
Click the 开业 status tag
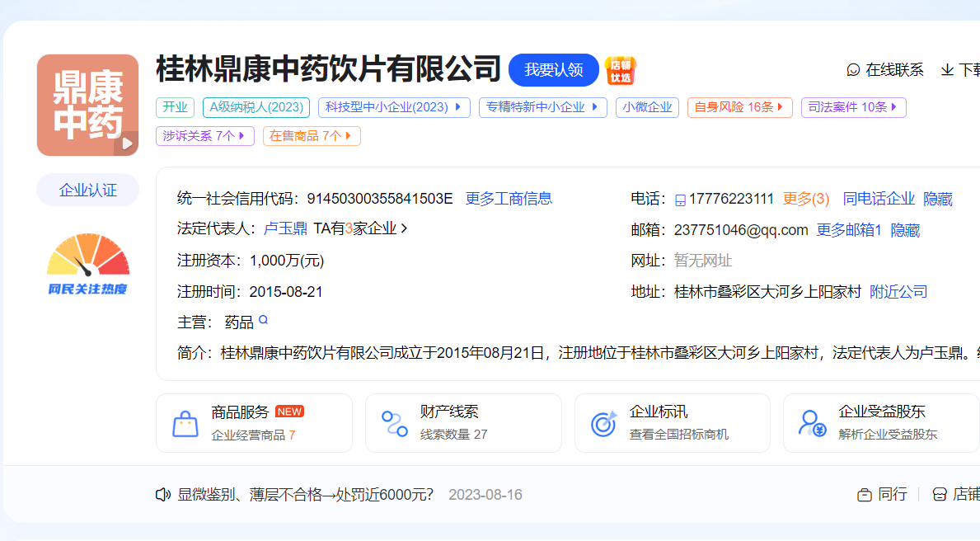tap(175, 107)
